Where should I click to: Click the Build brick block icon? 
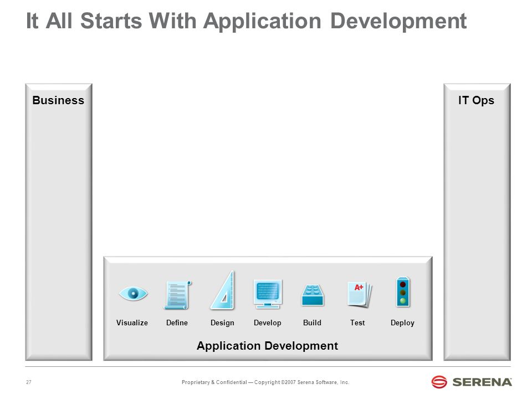[313, 295]
